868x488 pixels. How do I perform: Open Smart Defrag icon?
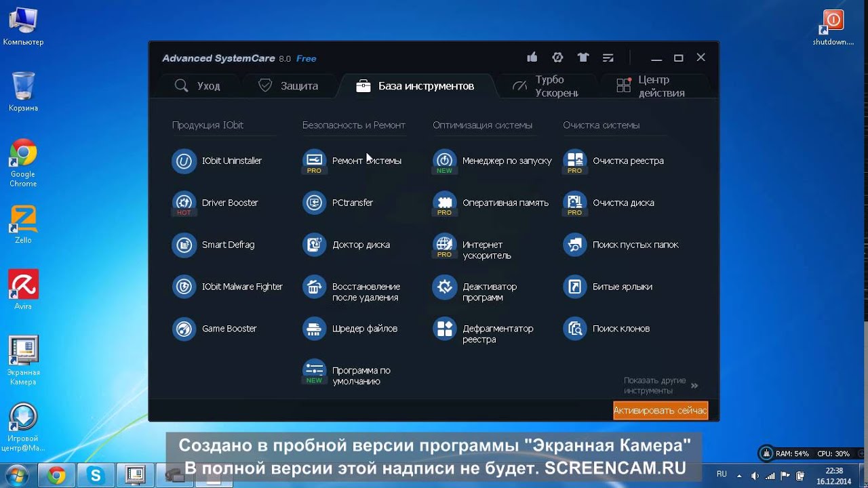184,245
